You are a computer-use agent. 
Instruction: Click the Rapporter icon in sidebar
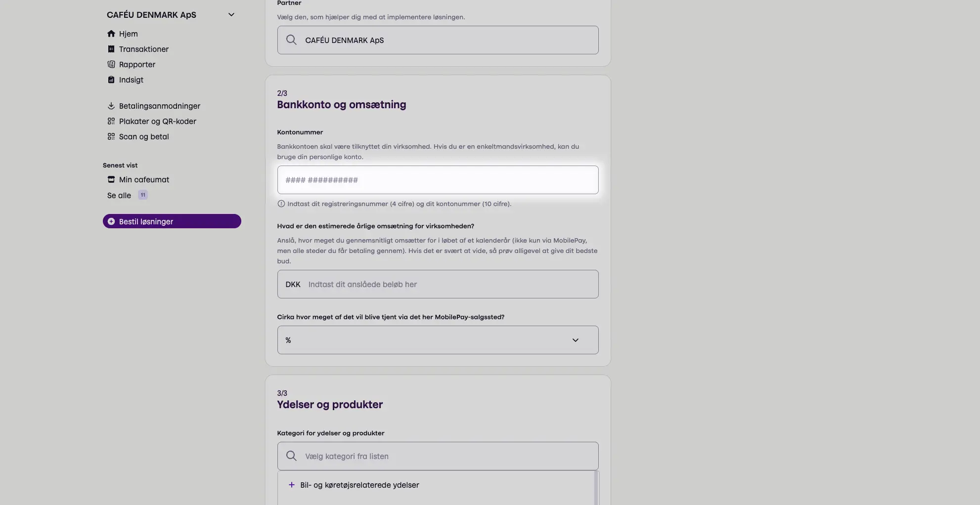111,64
